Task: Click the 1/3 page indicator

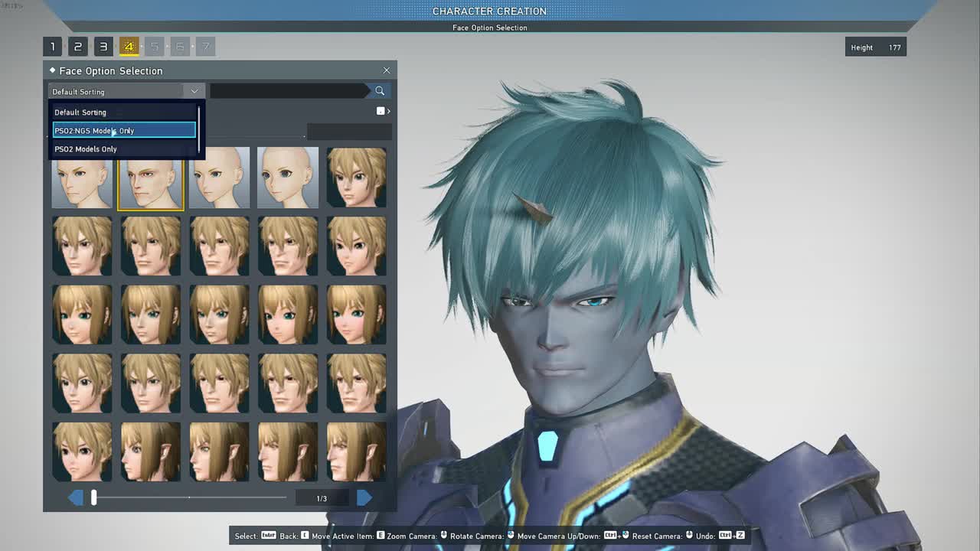Action: pyautogui.click(x=322, y=499)
